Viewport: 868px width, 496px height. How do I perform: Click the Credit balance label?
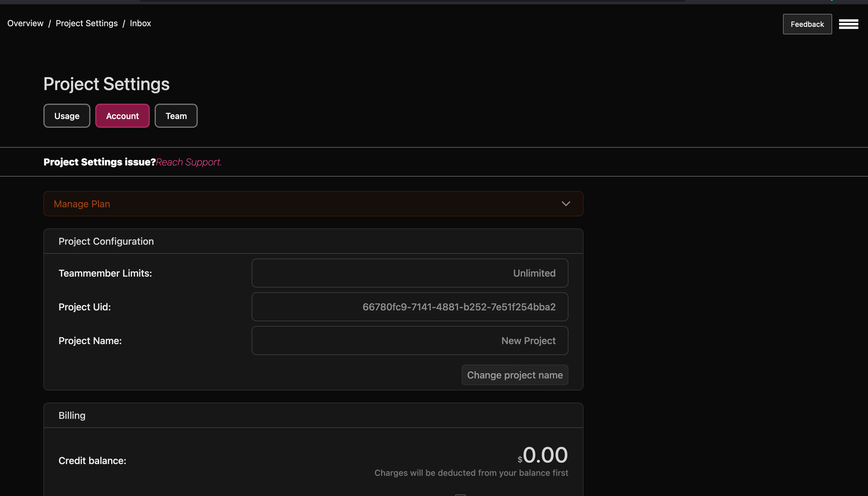(92, 460)
